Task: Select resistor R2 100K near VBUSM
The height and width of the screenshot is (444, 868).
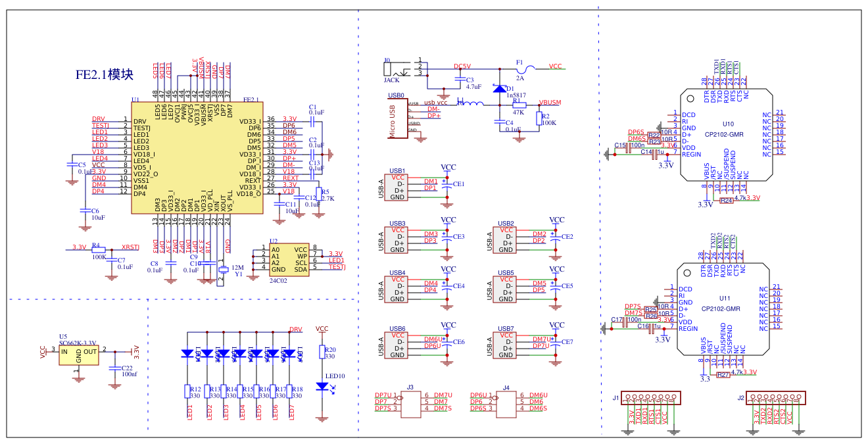Action: tap(539, 118)
